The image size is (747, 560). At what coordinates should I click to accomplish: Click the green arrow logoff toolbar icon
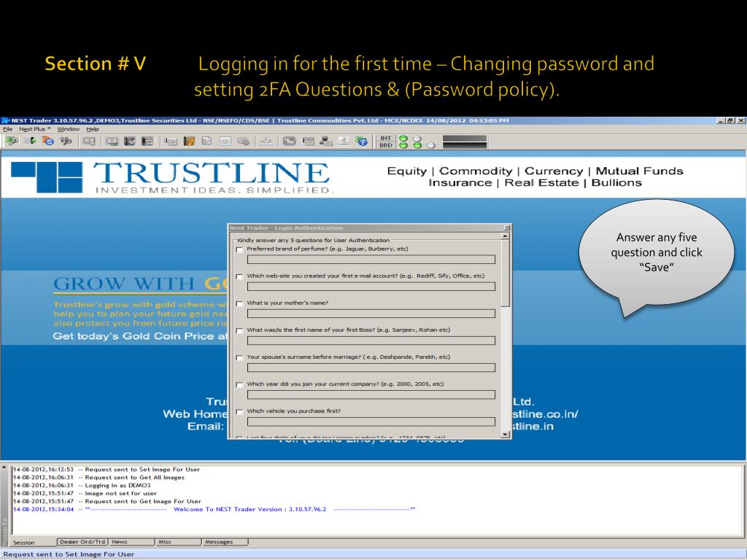pyautogui.click(x=30, y=141)
